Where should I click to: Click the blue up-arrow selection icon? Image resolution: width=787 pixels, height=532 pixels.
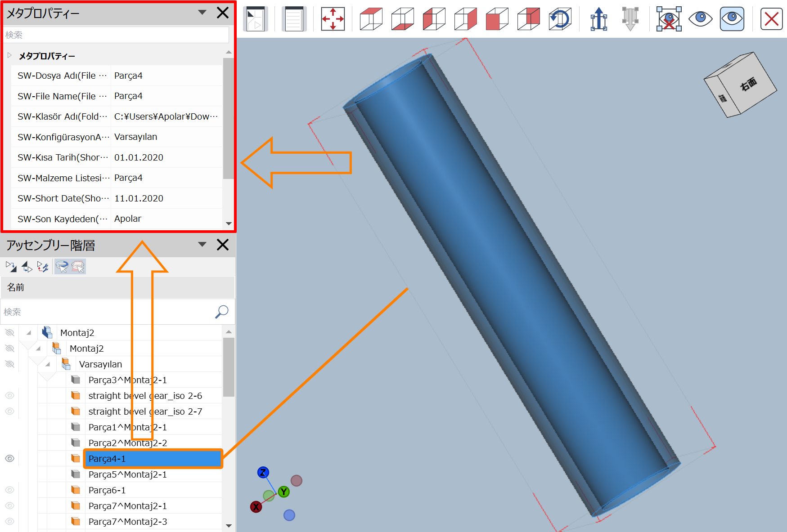coord(599,19)
